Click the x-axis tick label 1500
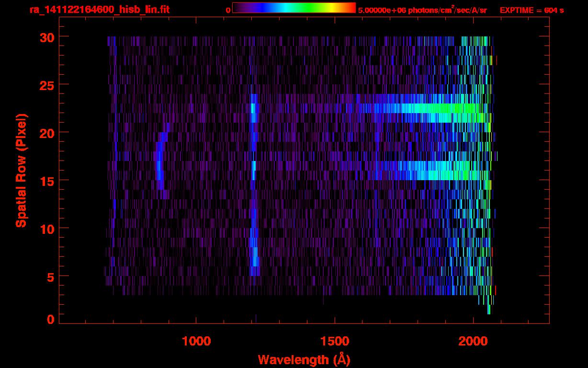 335,341
